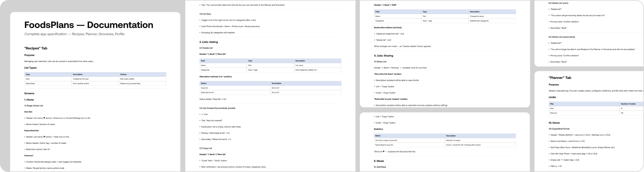Click the "Limits" heading

[x=552, y=97]
